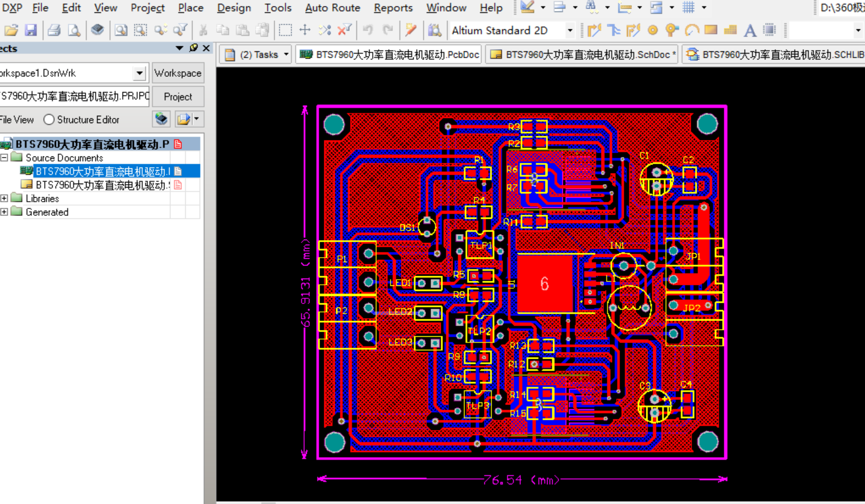Open the utility drawing tools icon
Image resolution: width=865 pixels, height=504 pixels.
527,7
